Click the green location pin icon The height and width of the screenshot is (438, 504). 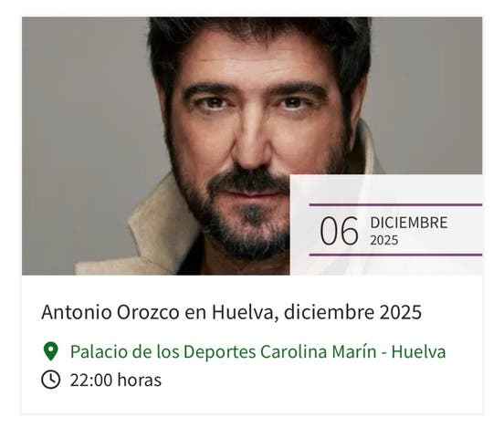[x=50, y=351]
